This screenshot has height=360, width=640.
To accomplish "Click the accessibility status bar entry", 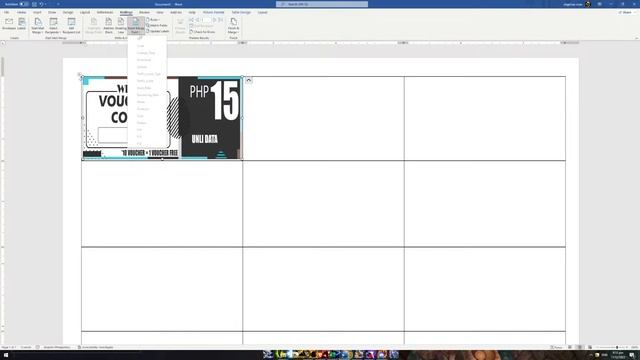I will 96,347.
